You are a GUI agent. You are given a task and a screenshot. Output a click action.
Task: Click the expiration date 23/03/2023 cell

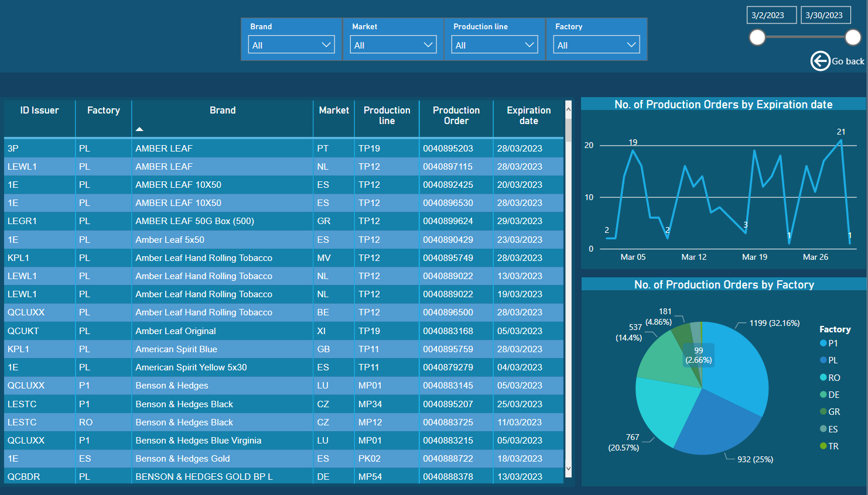528,240
